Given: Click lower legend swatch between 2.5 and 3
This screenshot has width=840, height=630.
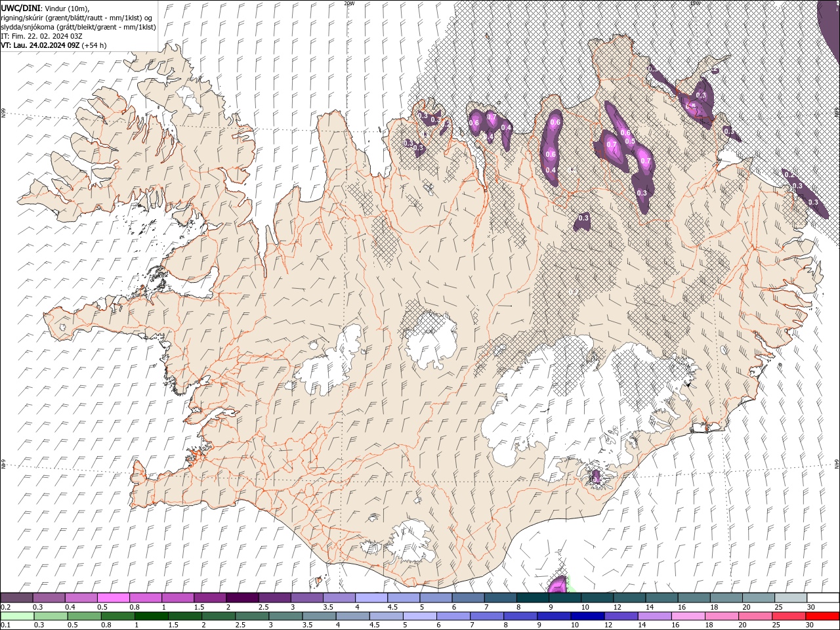Looking at the screenshot, I should tap(252, 616).
